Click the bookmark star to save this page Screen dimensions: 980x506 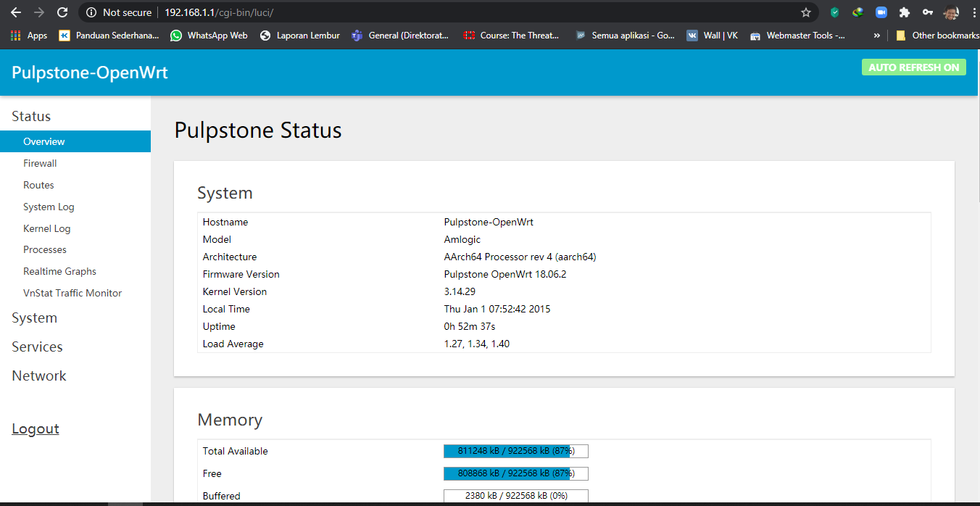(x=805, y=12)
